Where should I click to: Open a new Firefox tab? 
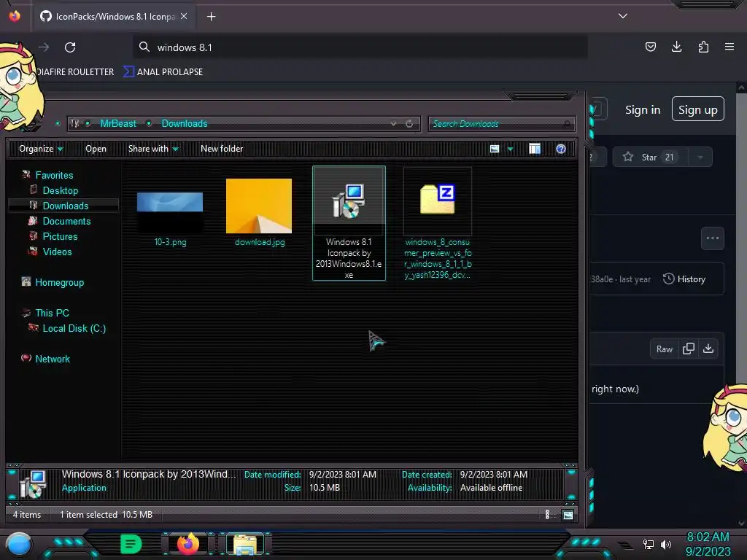pos(211,17)
